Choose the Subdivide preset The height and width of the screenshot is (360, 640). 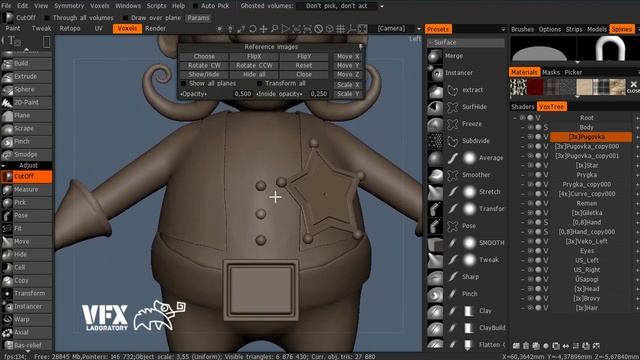pyautogui.click(x=476, y=141)
